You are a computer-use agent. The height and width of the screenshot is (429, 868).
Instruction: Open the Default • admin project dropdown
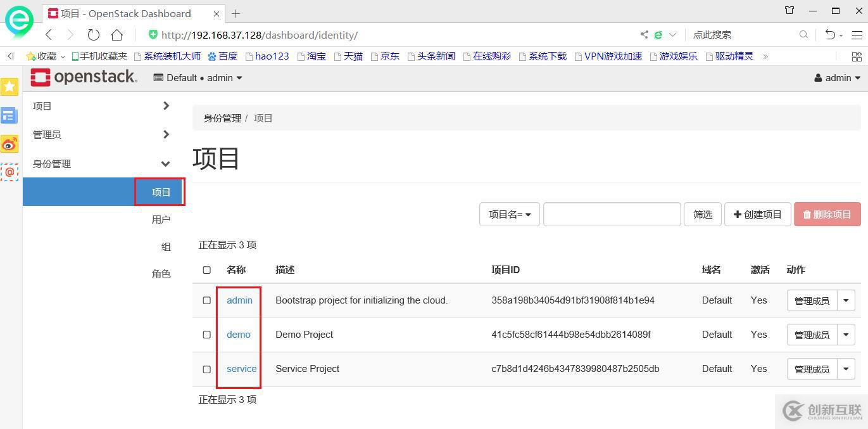(198, 78)
